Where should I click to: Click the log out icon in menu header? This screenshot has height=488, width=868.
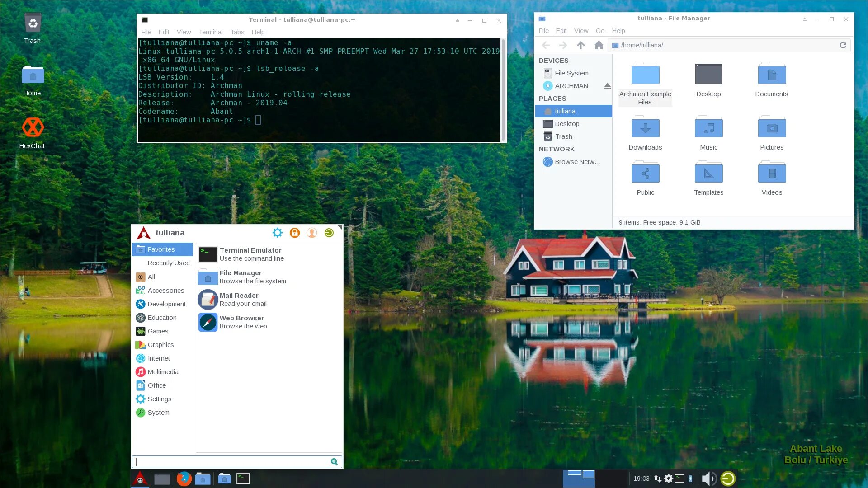pyautogui.click(x=329, y=233)
